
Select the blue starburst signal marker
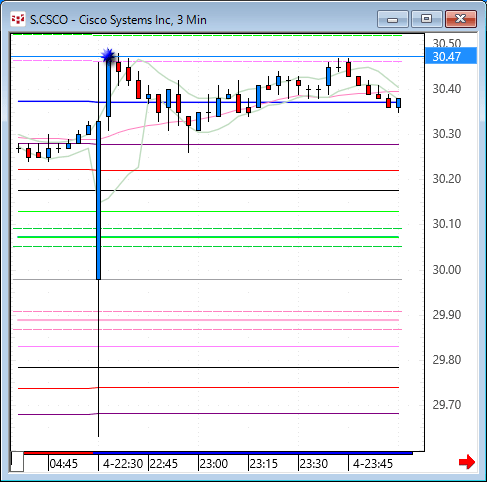108,55
